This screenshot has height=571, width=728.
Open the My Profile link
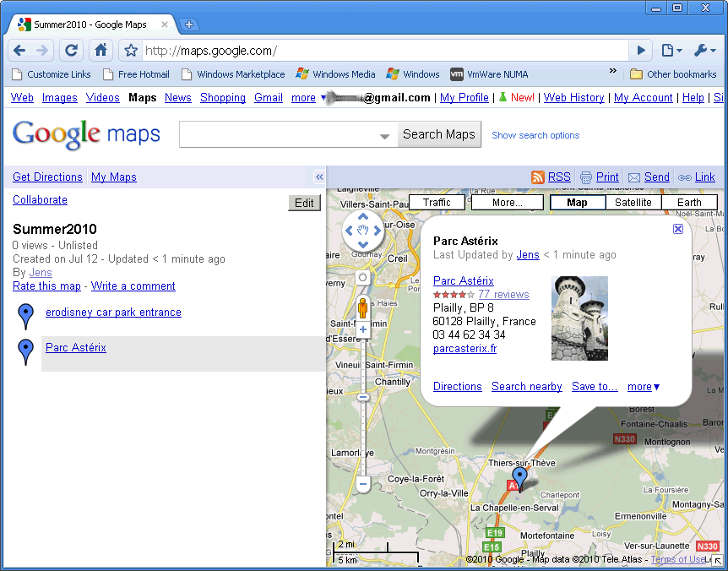point(465,97)
